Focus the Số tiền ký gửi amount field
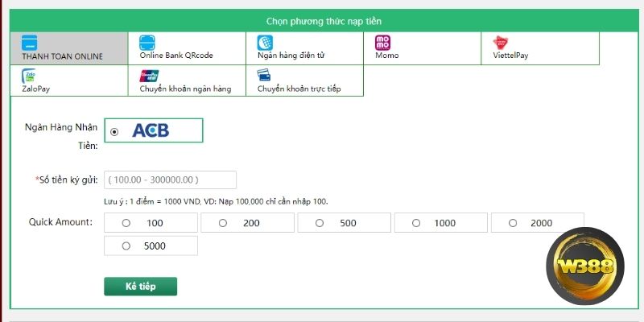 tap(170, 180)
